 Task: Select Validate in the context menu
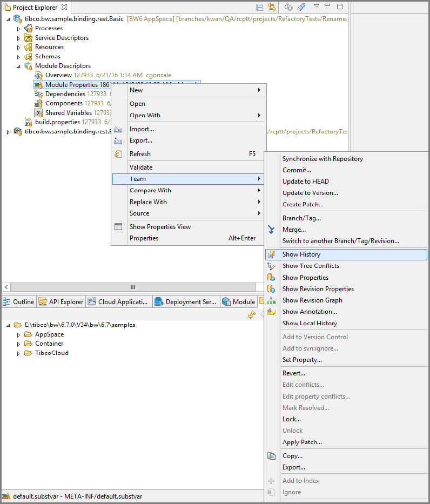(x=141, y=167)
